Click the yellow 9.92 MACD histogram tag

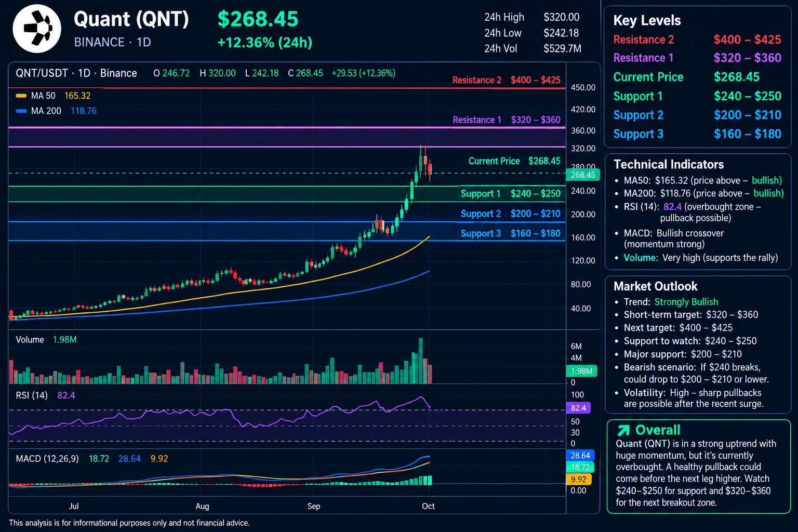pyautogui.click(x=578, y=479)
